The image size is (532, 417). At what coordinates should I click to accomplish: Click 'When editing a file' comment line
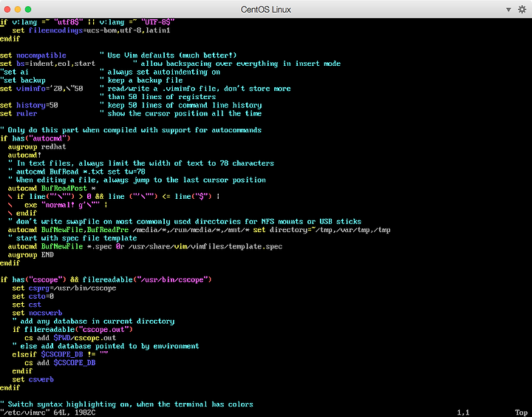pyautogui.click(x=137, y=180)
